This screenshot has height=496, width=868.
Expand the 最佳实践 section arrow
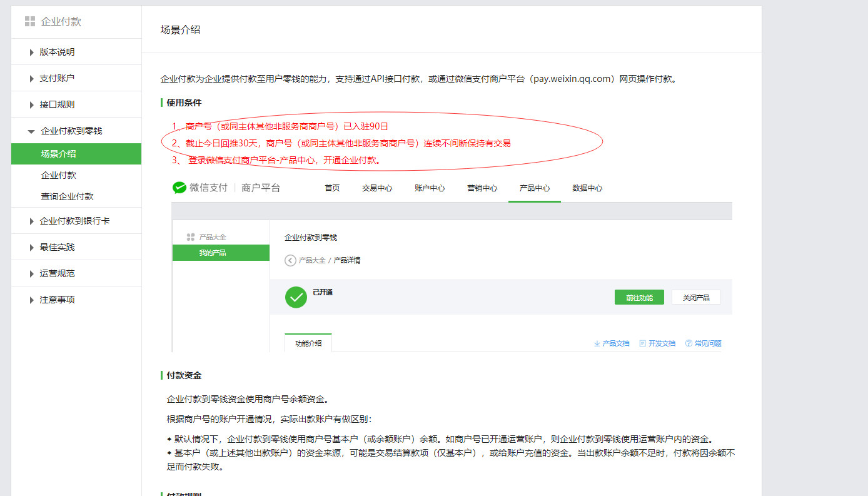click(x=31, y=247)
